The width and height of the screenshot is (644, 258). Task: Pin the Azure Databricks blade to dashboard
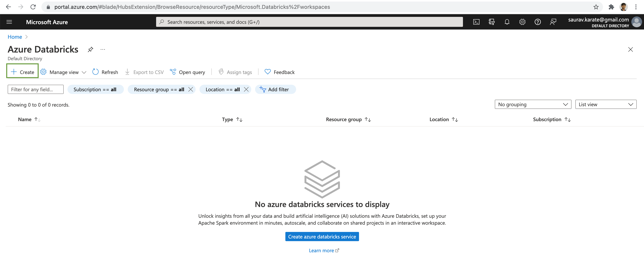(x=90, y=49)
